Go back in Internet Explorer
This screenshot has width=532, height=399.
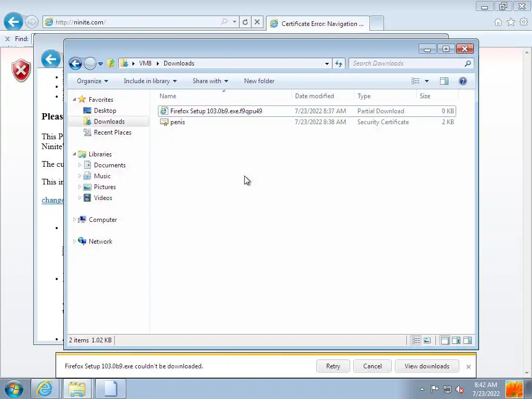(13, 22)
